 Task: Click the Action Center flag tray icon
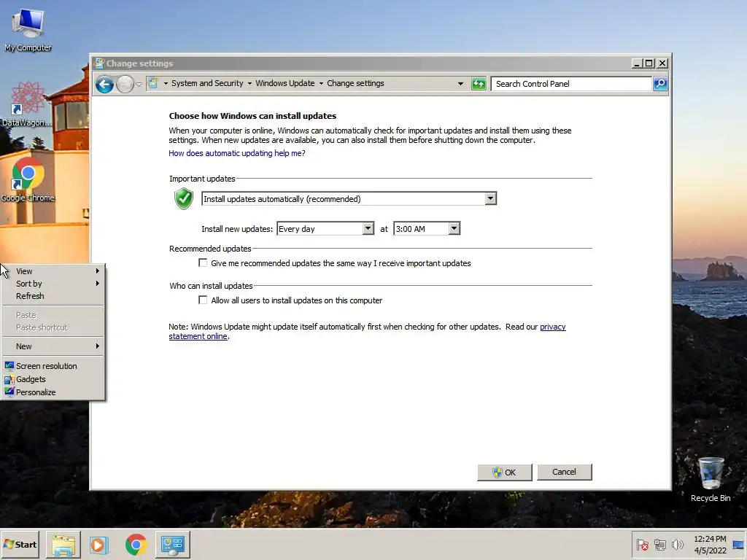642,545
